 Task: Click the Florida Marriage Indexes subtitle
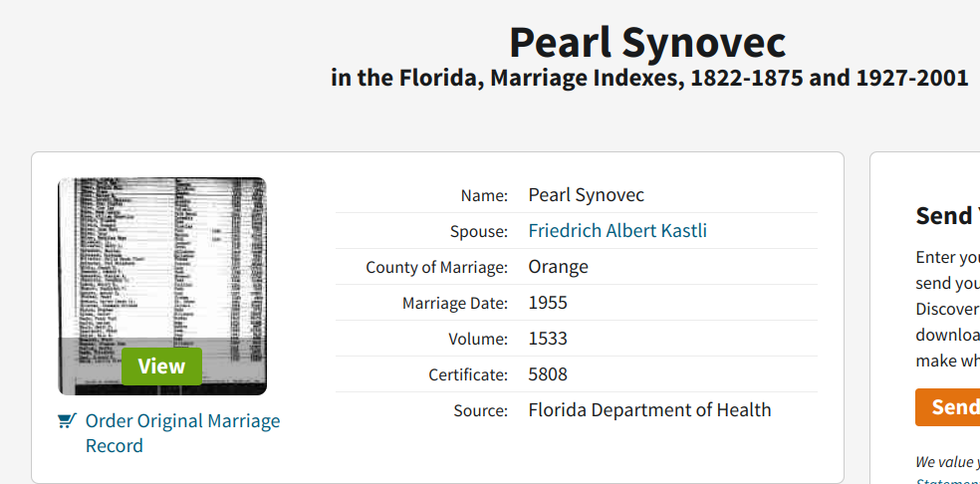point(649,78)
